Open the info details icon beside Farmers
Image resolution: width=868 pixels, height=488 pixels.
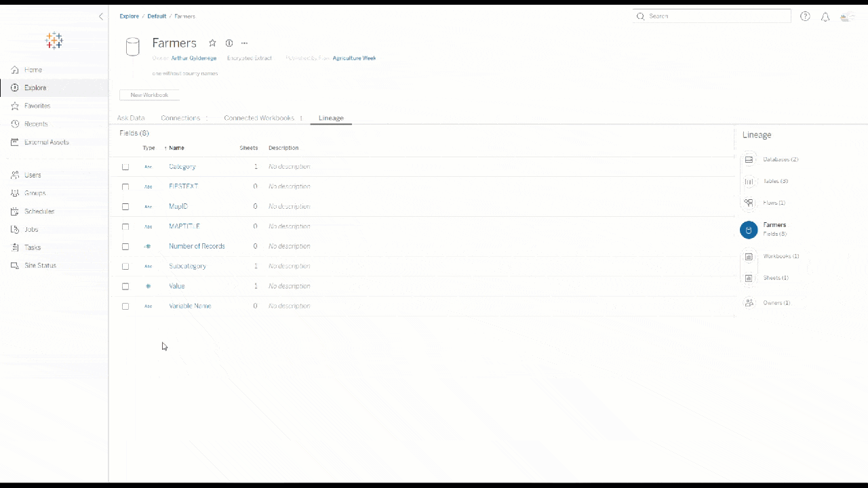point(229,43)
